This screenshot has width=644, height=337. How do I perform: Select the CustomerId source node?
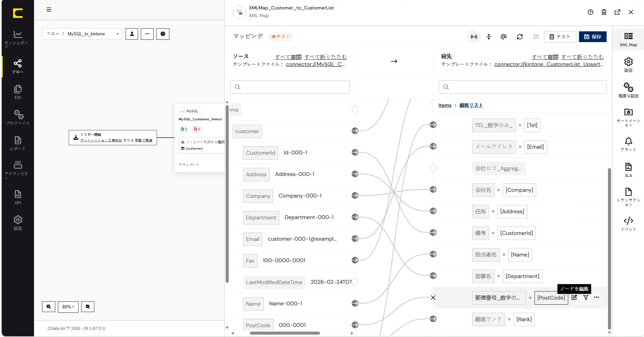[260, 153]
